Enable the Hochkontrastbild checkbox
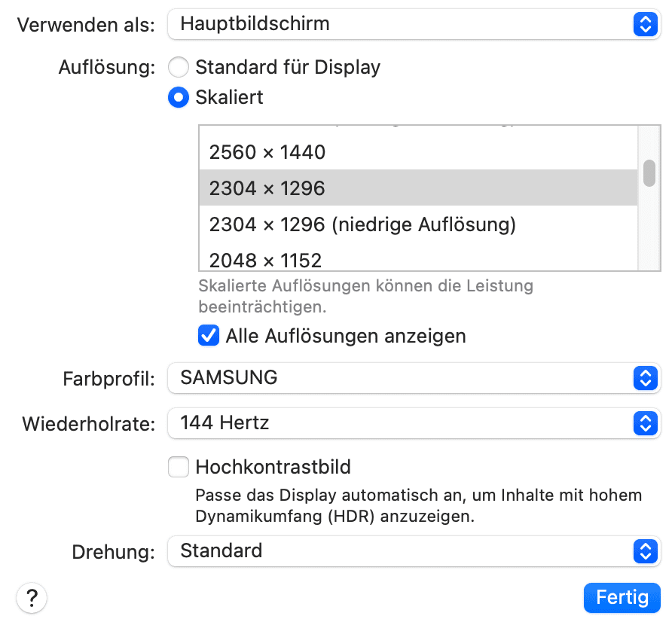The width and height of the screenshot is (672, 622). (179, 468)
